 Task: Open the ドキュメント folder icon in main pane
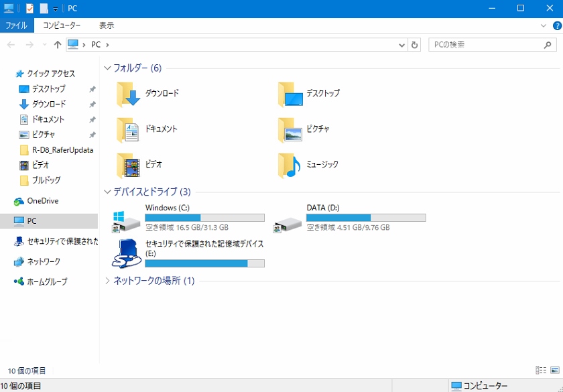tap(128, 130)
